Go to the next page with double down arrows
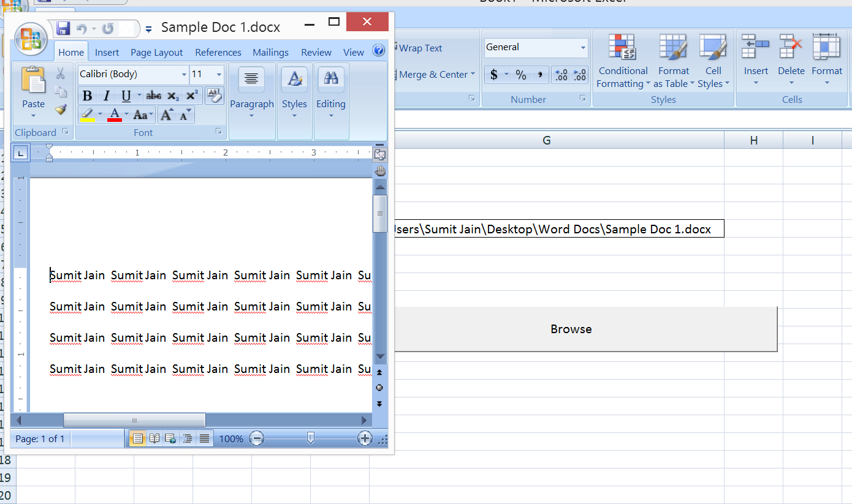 click(379, 404)
